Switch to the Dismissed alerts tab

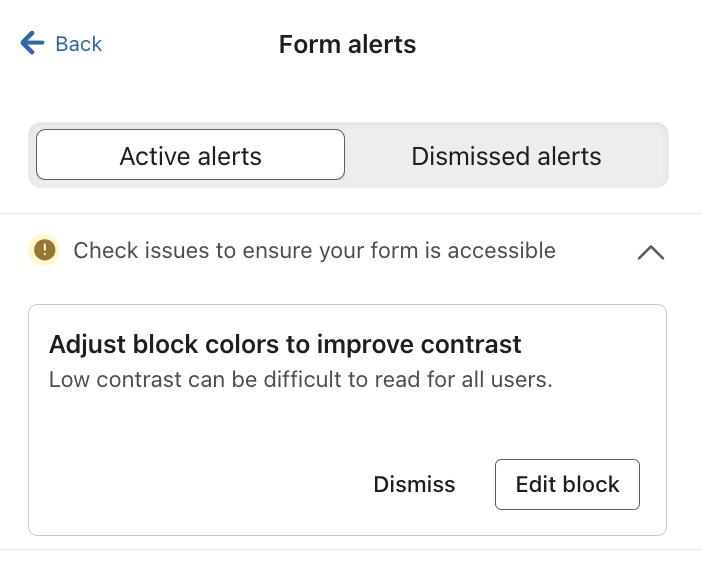(x=506, y=156)
